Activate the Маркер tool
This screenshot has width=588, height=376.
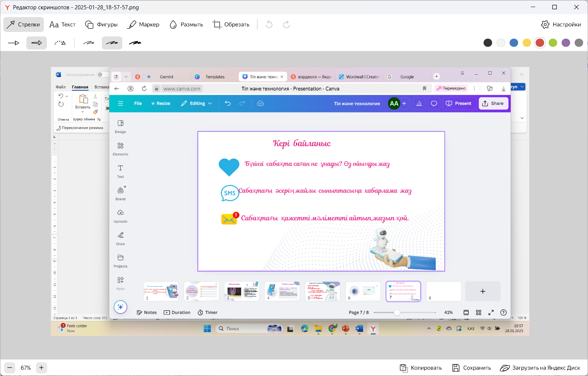click(x=143, y=25)
